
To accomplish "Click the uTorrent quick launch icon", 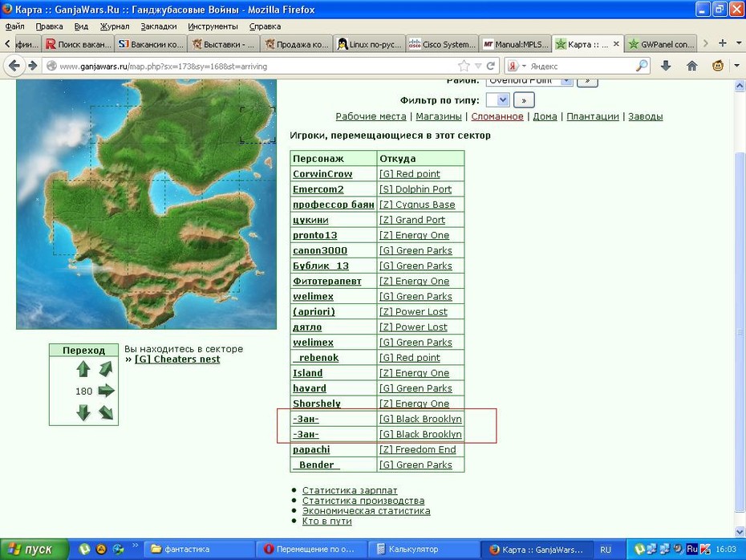I will (84, 550).
